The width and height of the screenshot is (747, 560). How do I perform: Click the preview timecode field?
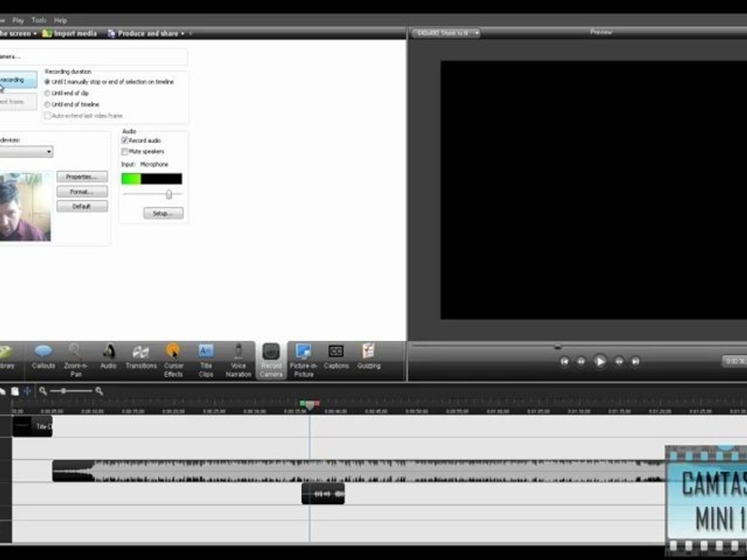pyautogui.click(x=735, y=362)
